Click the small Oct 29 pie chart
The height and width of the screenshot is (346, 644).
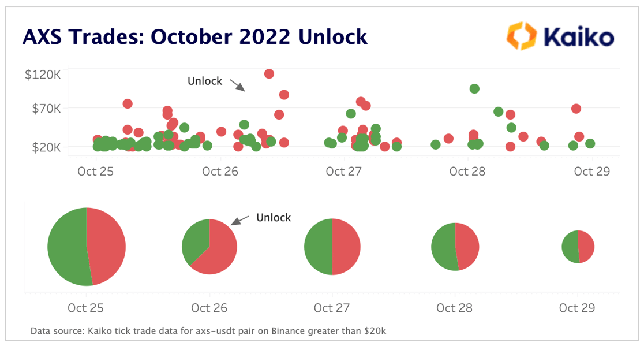[578, 247]
